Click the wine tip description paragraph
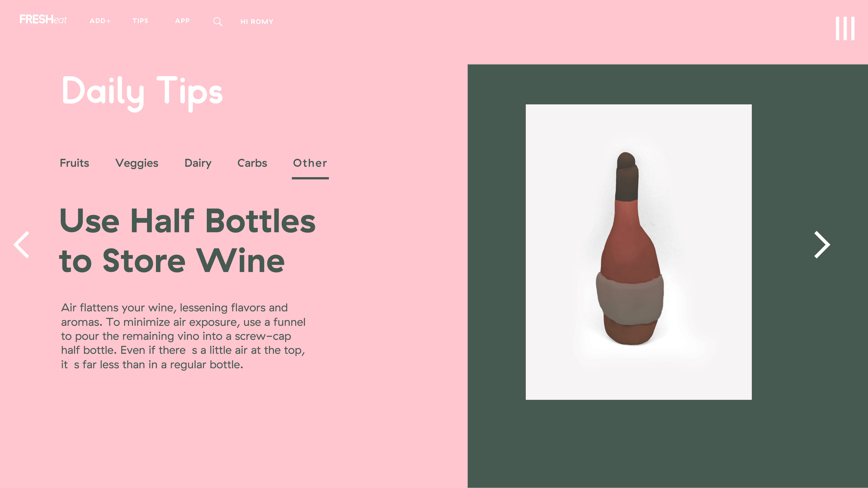Image resolution: width=868 pixels, height=488 pixels. [x=183, y=336]
